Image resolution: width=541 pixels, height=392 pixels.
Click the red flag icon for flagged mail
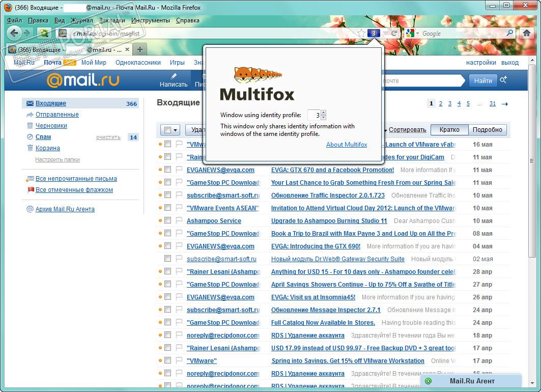tap(31, 190)
